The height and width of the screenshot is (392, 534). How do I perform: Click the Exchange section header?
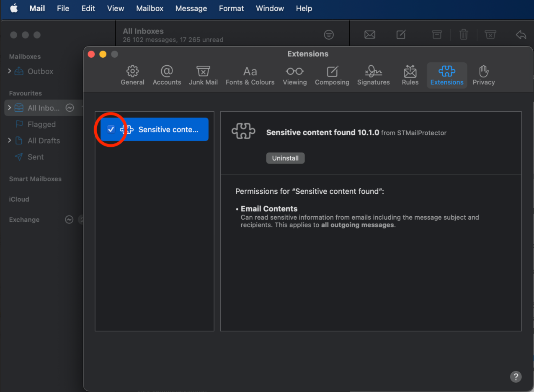(x=24, y=220)
